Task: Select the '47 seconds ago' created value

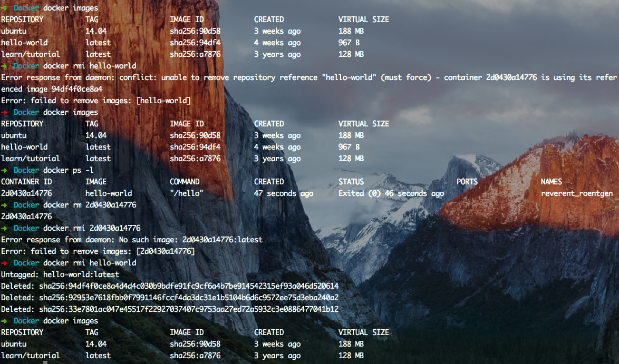Action: click(284, 193)
